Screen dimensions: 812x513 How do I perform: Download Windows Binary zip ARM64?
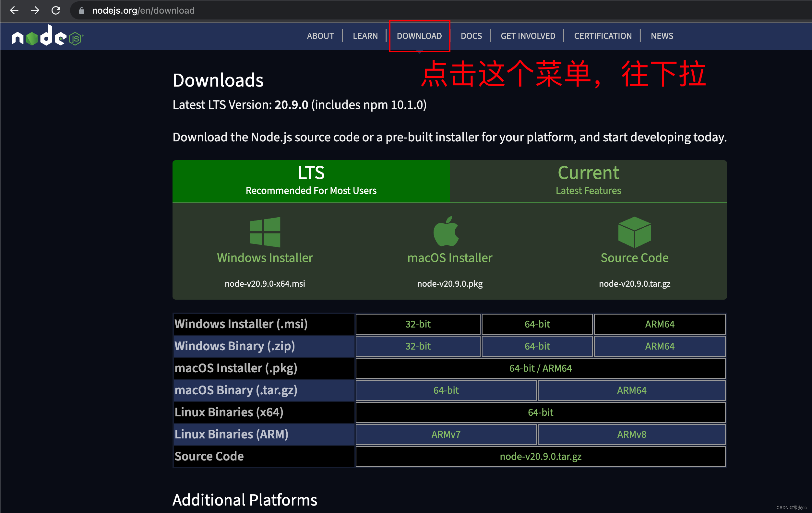(x=659, y=346)
